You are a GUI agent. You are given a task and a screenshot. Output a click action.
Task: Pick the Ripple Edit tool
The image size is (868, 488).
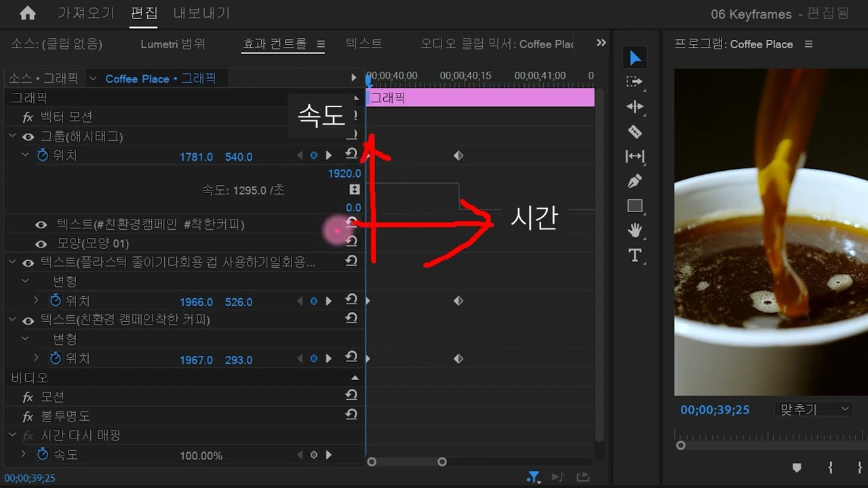tap(635, 107)
